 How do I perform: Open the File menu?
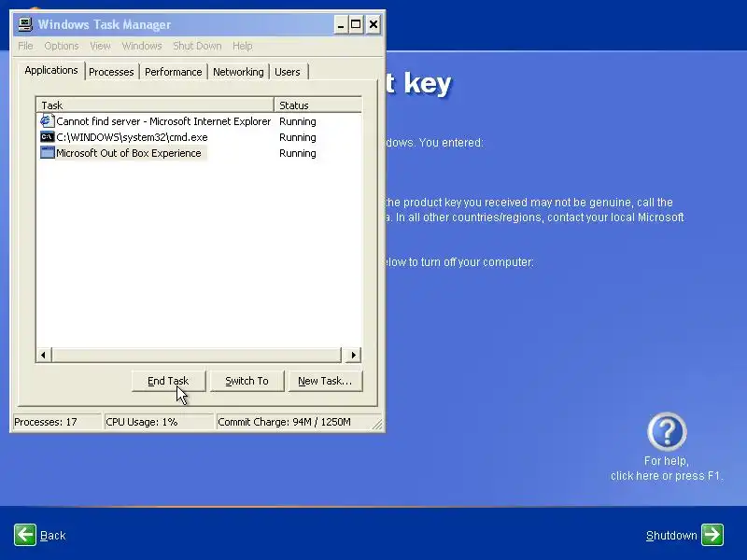25,46
